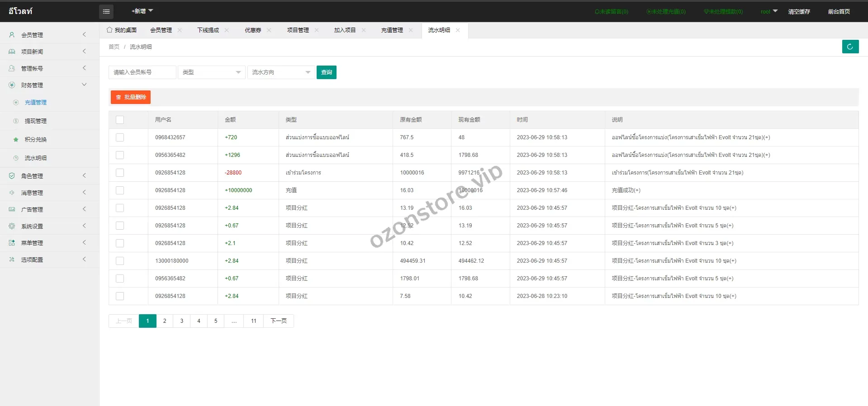Open the 流水方向 dropdown filter
This screenshot has width=868, height=406.
pyautogui.click(x=281, y=72)
